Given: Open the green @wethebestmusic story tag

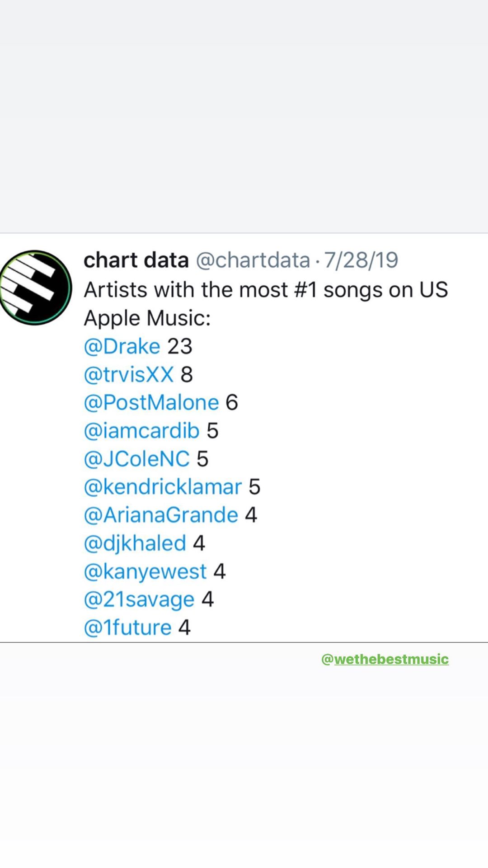Looking at the screenshot, I should tap(385, 659).
